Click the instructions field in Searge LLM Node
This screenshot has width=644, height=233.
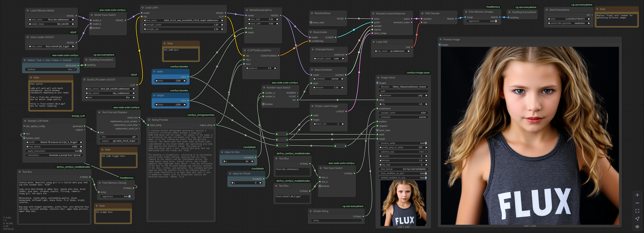point(54,155)
